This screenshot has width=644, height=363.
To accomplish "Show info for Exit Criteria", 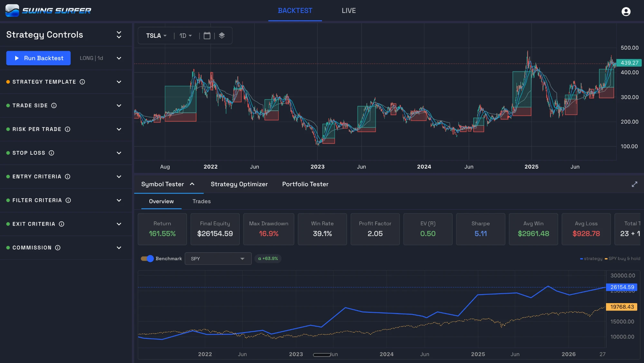I will [62, 224].
